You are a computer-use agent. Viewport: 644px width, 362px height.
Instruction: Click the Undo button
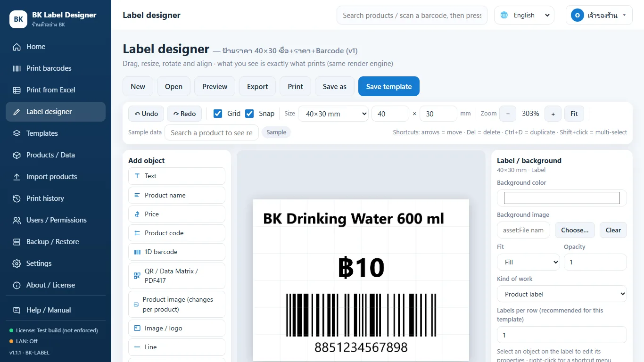[x=146, y=114]
